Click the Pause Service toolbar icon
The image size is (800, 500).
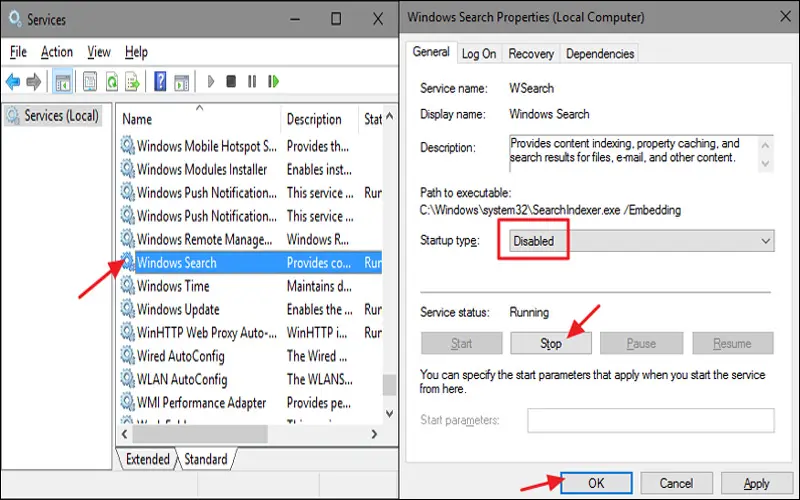coord(252,82)
